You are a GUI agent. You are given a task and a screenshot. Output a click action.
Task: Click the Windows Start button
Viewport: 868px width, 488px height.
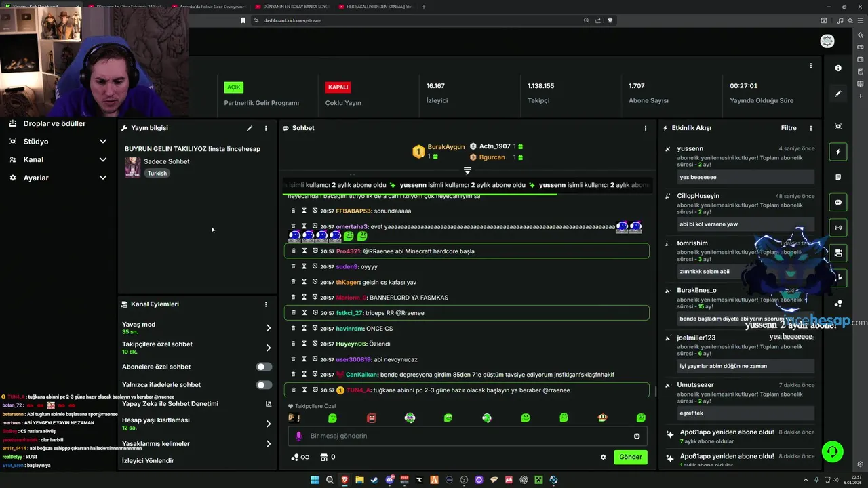[x=315, y=480]
